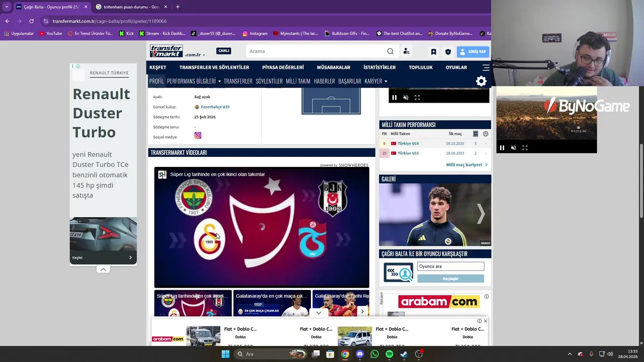
Task: Open ad info icon on bottom banner
Action: coord(479,321)
